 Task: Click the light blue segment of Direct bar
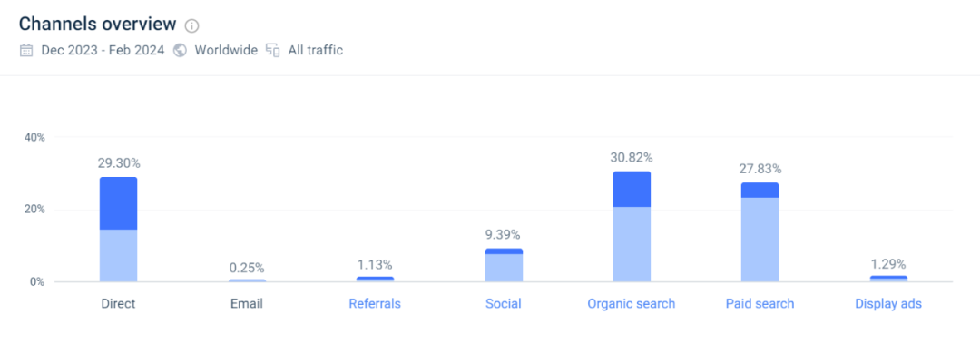coord(118,255)
